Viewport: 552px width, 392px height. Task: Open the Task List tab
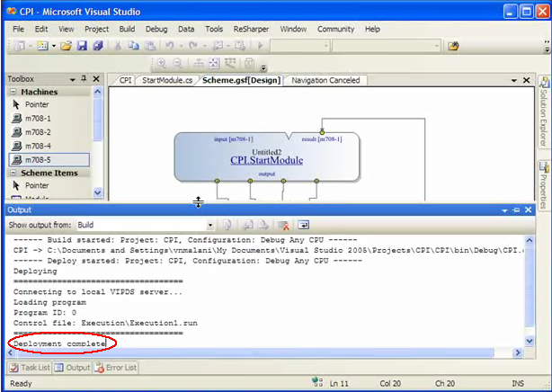29,367
